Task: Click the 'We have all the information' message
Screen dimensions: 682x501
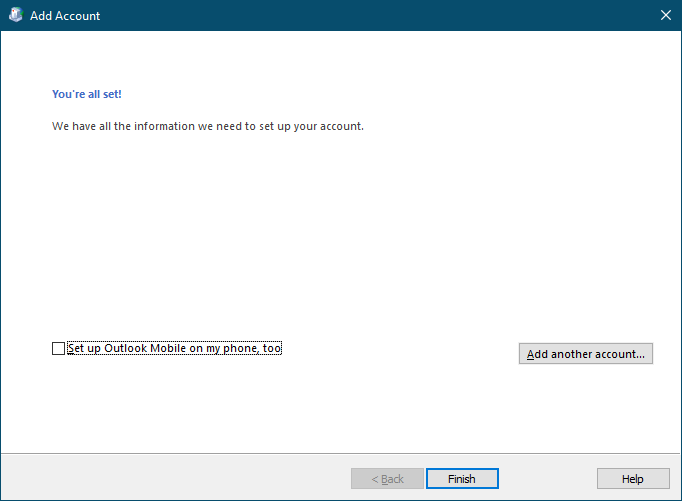Action: click(x=207, y=127)
